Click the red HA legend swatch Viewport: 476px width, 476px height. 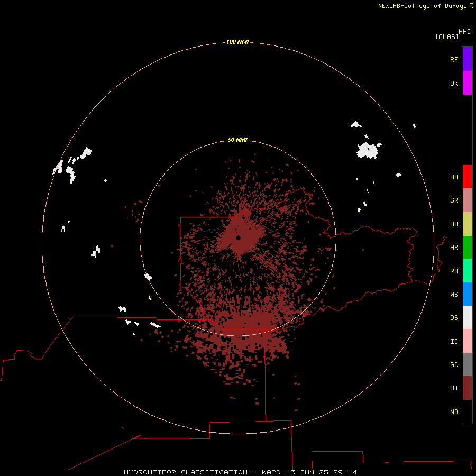tap(467, 177)
